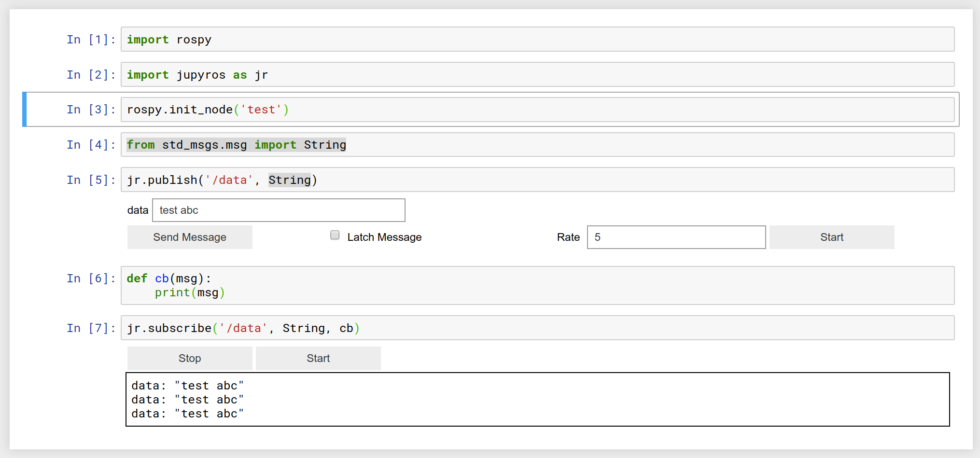The width and height of the screenshot is (980, 458).
Task: Click the Latch Message label text
Action: (x=384, y=237)
